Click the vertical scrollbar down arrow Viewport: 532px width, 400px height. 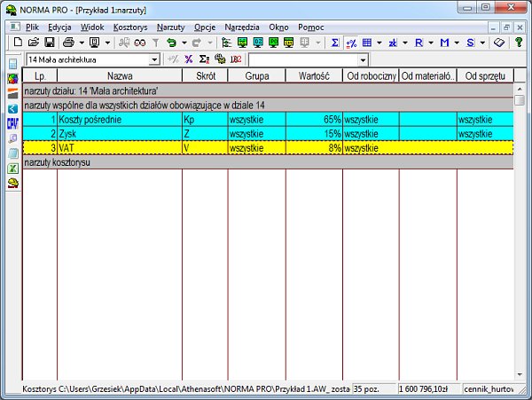[520, 375]
